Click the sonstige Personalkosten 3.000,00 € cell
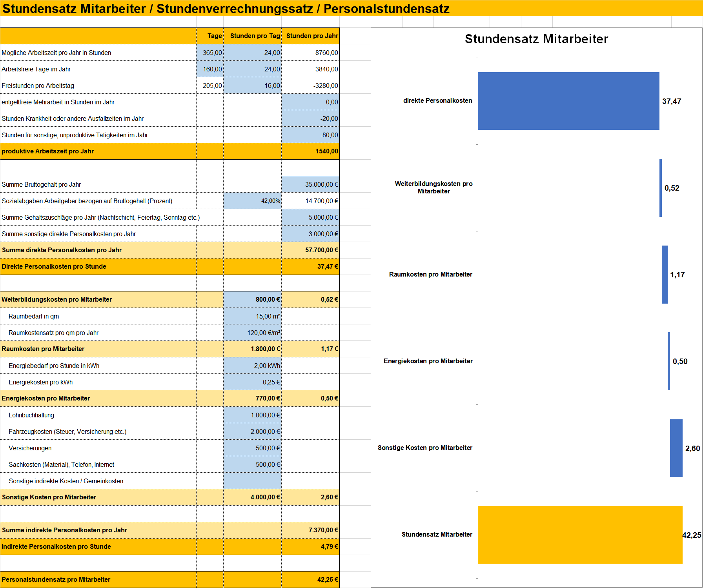The height and width of the screenshot is (588, 703). point(310,234)
